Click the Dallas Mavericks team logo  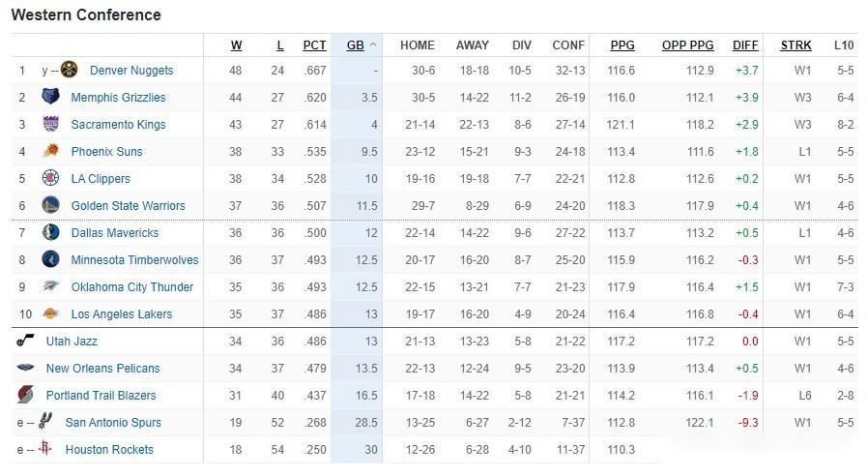50,232
